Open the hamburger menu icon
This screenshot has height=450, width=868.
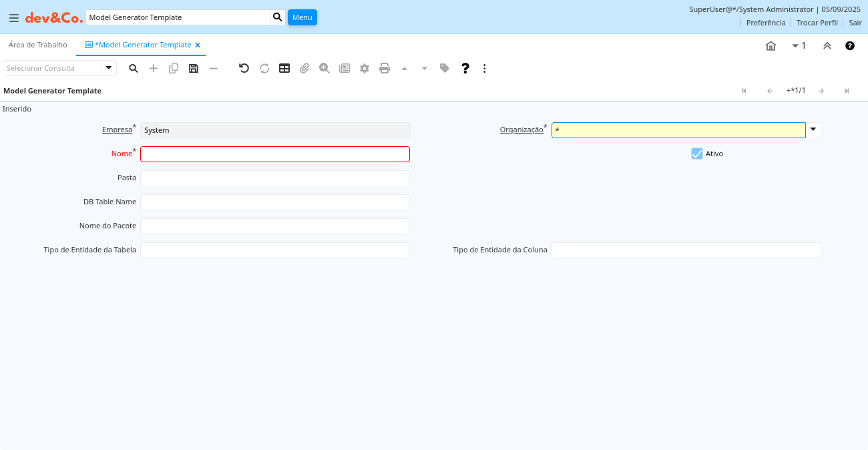[13, 17]
